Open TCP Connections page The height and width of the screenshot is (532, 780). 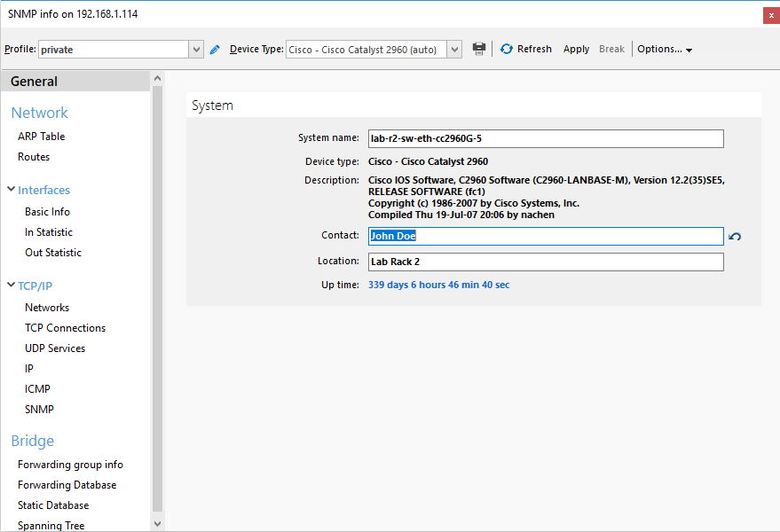pyautogui.click(x=65, y=328)
